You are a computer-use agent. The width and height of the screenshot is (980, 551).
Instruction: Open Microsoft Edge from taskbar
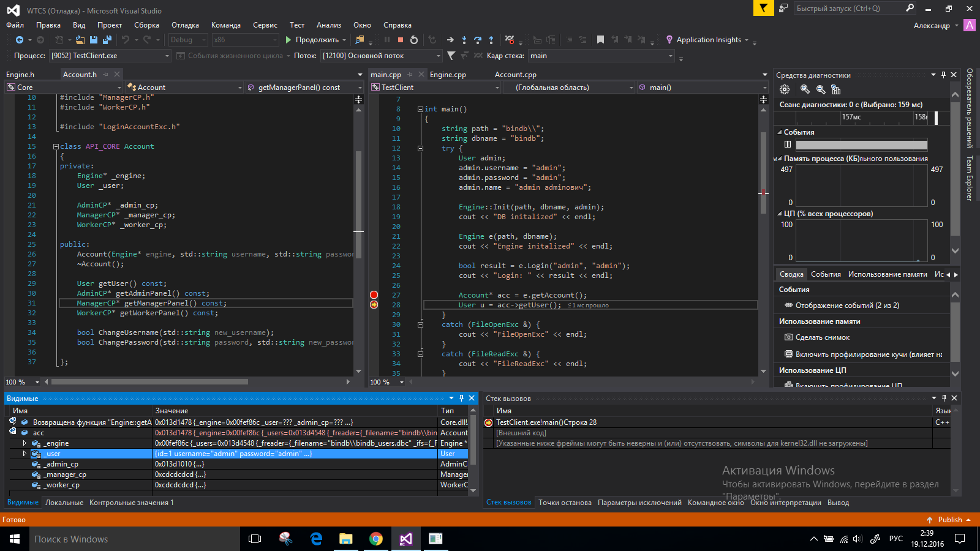(x=316, y=539)
